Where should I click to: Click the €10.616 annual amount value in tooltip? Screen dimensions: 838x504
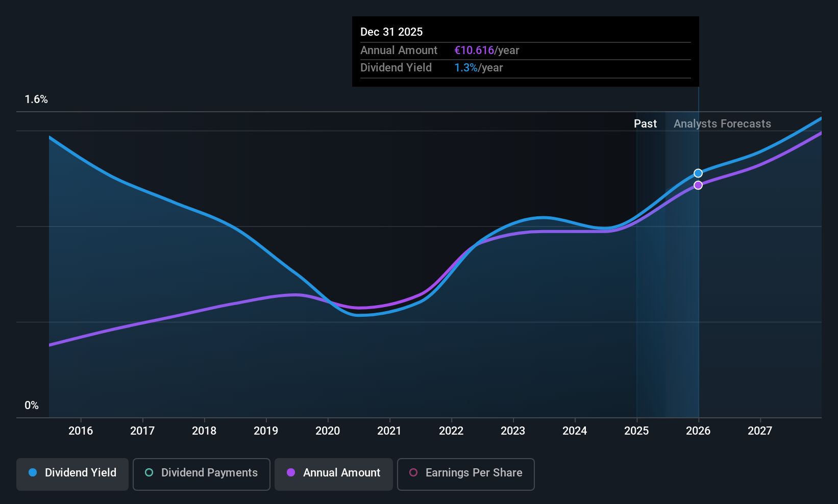point(474,51)
